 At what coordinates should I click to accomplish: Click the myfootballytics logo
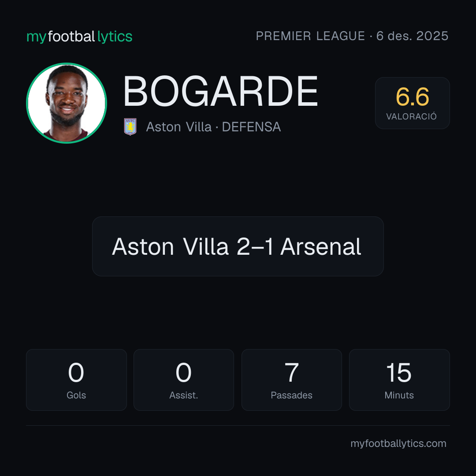tap(79, 37)
